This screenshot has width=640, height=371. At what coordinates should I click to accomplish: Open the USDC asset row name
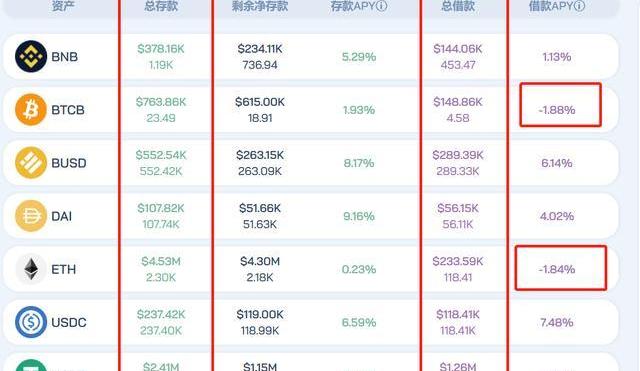tap(69, 322)
